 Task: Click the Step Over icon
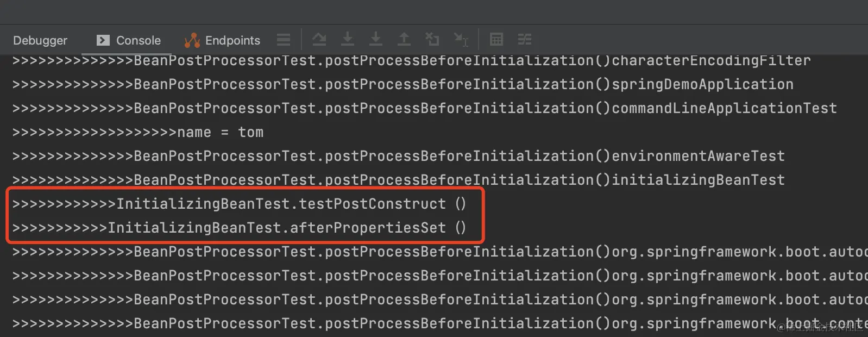(x=319, y=39)
